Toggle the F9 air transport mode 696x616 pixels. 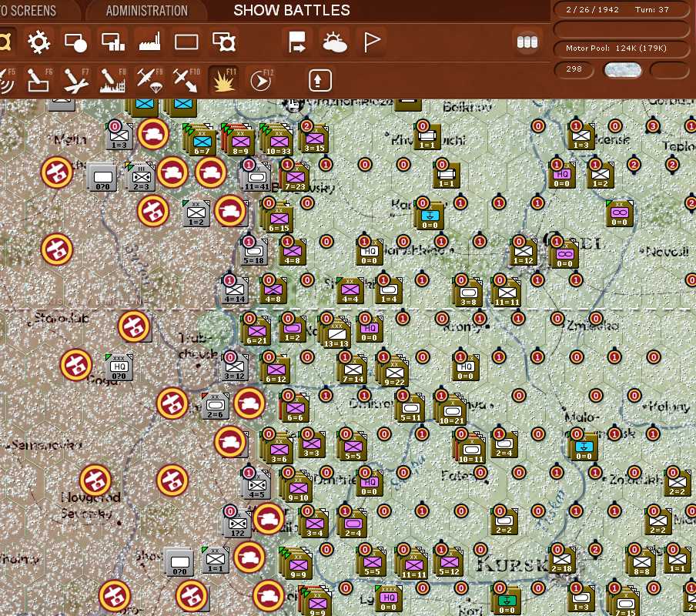(149, 81)
